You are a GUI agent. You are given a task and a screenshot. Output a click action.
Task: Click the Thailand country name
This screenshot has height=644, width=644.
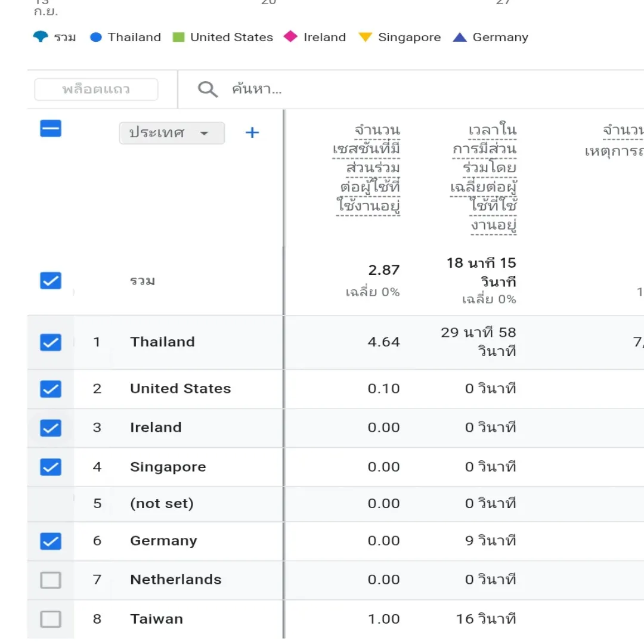162,342
